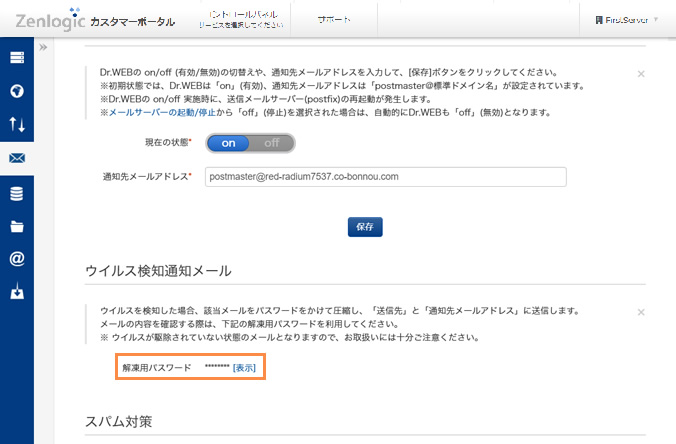
Task: Click the Zenlogic カスタマーポータル logo
Action: click(95, 20)
